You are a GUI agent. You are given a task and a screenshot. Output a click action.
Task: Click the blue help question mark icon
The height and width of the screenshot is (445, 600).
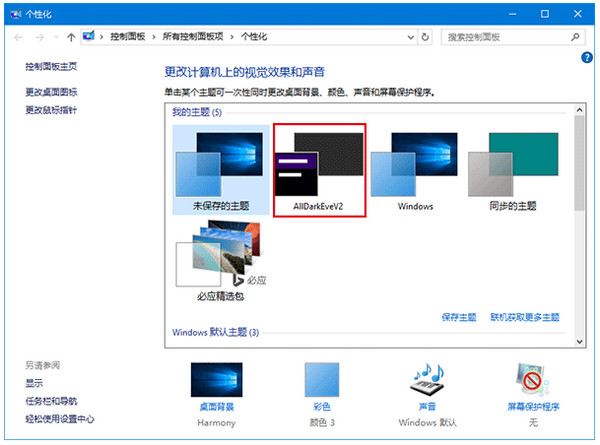click(x=587, y=59)
